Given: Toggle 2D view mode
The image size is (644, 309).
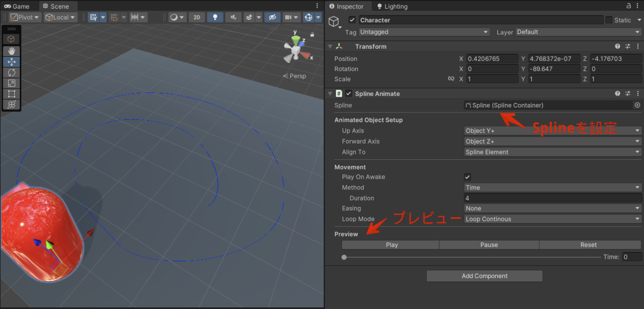Looking at the screenshot, I should (197, 17).
